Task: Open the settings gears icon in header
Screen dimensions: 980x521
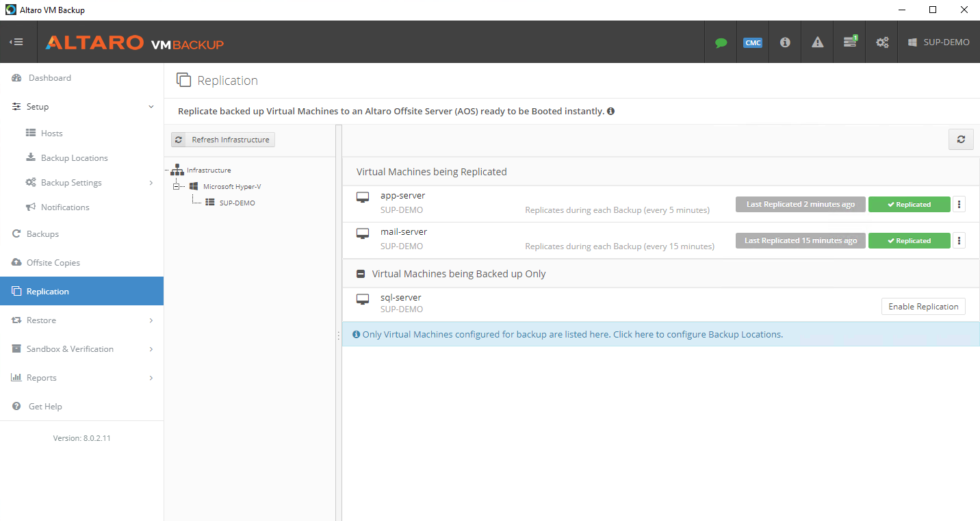Action: tap(882, 42)
